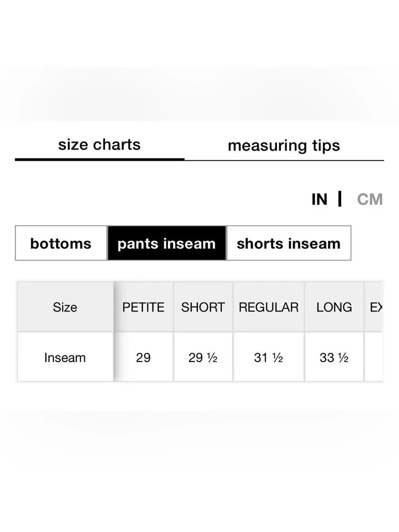
Task: Select the long inseam value 33 ½
Action: (x=334, y=357)
